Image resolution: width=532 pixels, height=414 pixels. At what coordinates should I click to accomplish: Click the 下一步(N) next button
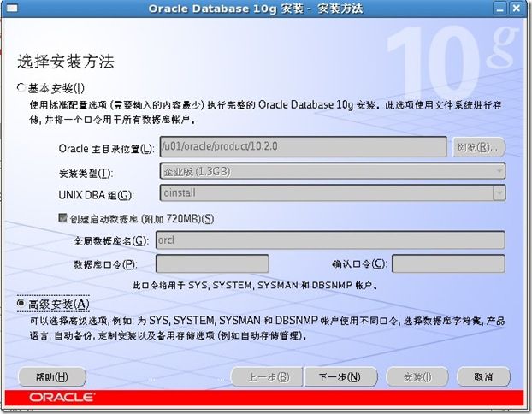point(340,376)
